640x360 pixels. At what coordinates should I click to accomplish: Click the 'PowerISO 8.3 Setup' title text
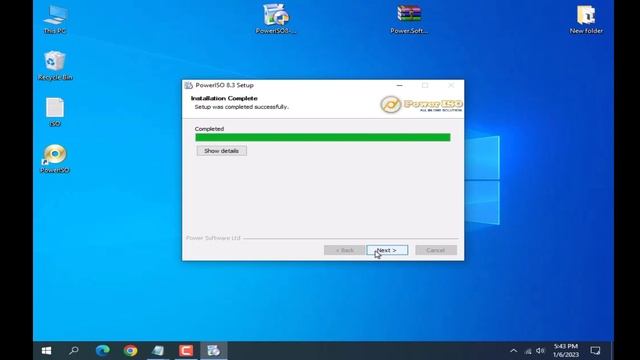click(224, 85)
